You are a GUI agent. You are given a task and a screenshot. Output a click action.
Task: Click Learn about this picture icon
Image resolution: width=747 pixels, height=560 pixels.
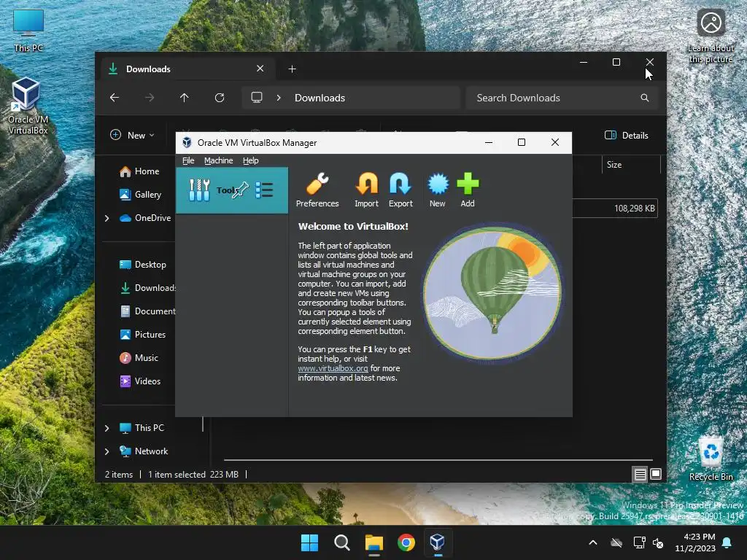(711, 36)
